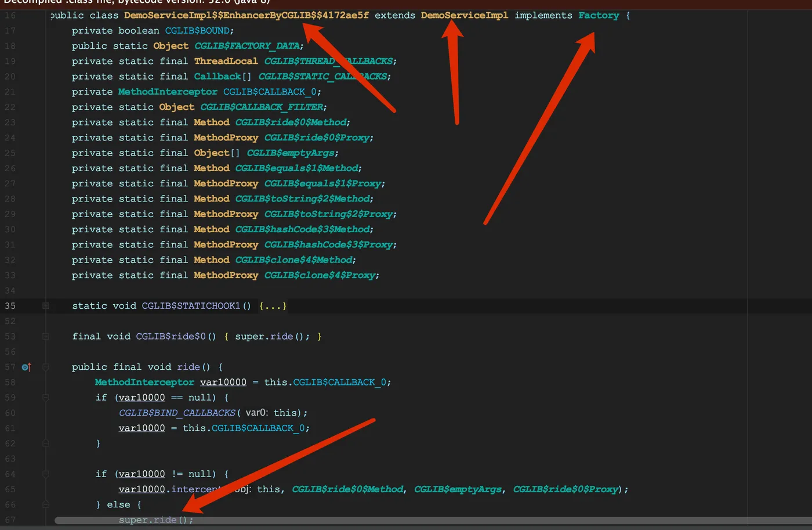Click the CGLIB$BIND_CALLBACKS call on line 60

coord(177,413)
